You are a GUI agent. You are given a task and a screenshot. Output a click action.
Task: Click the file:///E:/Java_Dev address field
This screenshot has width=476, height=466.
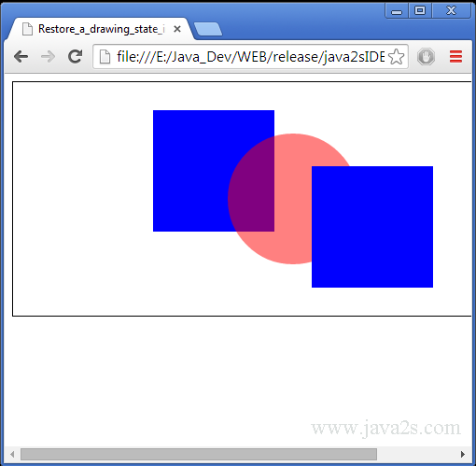[x=251, y=57]
